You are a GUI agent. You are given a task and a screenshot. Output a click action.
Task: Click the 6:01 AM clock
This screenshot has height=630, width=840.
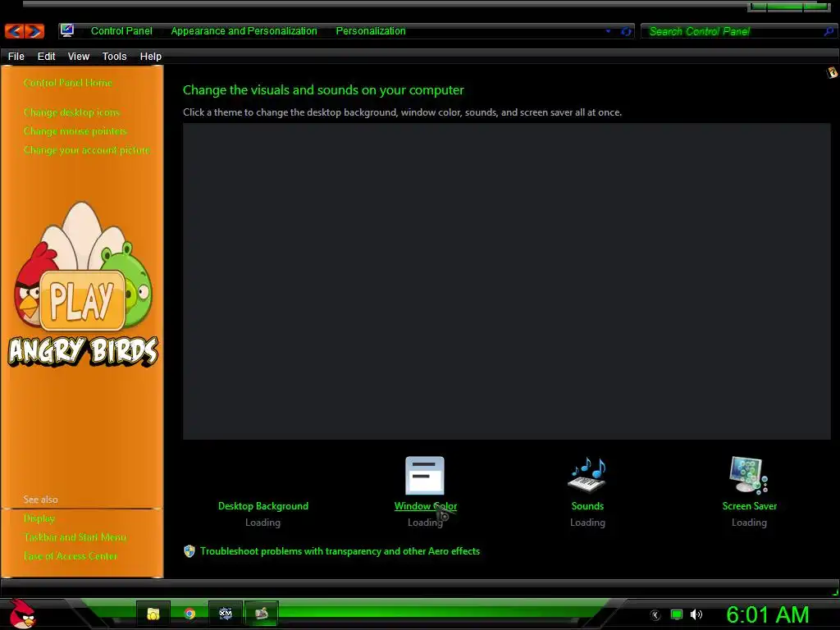click(x=768, y=615)
